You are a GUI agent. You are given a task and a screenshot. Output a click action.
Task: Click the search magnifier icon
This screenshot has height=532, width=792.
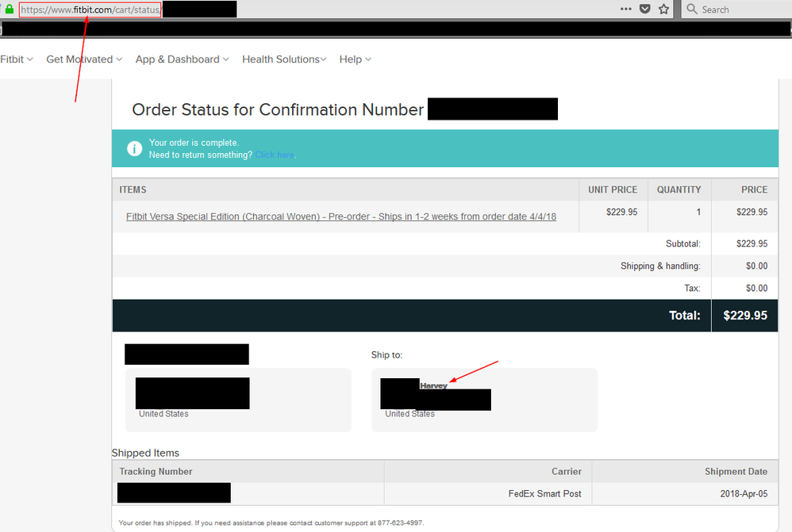(x=692, y=9)
